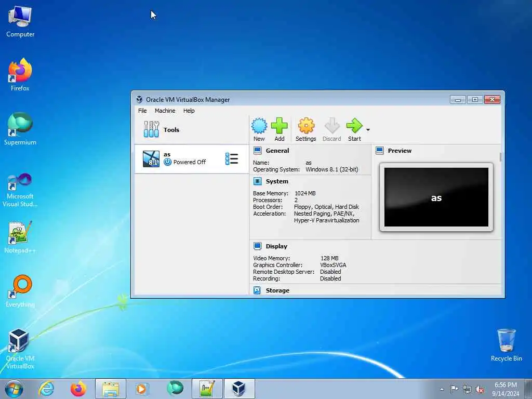The image size is (532, 399).
Task: Click the VirtualBox title bar cube icon
Action: (139, 99)
